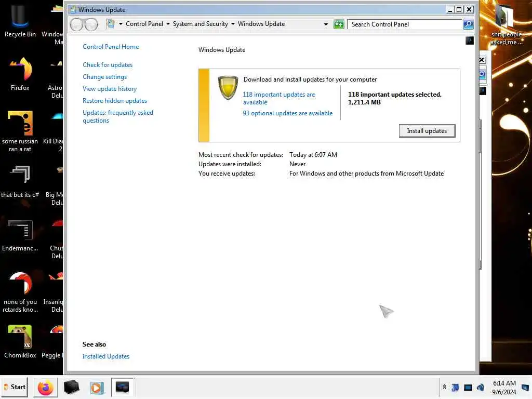
Task: Open the 'shit people asked me' folder
Action: click(506, 24)
